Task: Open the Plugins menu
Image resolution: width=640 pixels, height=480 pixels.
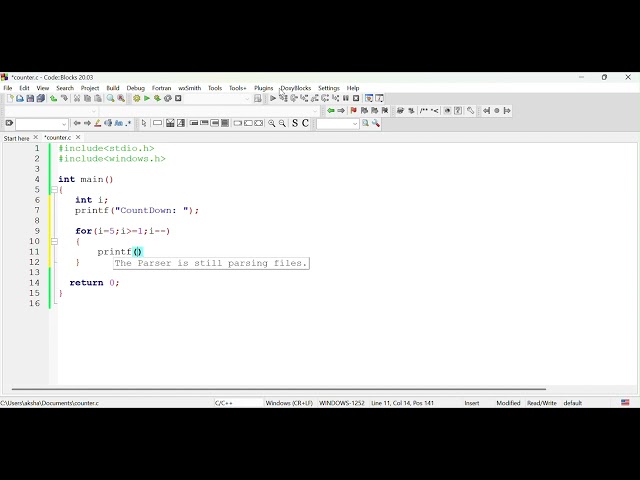Action: (263, 88)
